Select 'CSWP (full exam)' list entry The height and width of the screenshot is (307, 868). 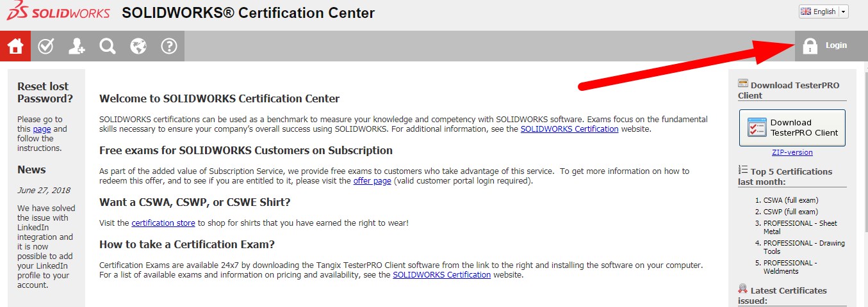point(790,212)
